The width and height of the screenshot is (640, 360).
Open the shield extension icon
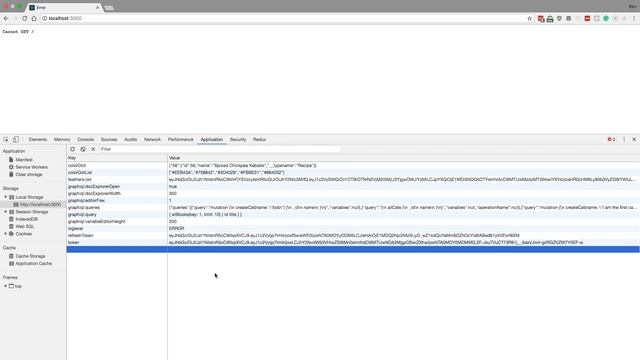pyautogui.click(x=559, y=18)
